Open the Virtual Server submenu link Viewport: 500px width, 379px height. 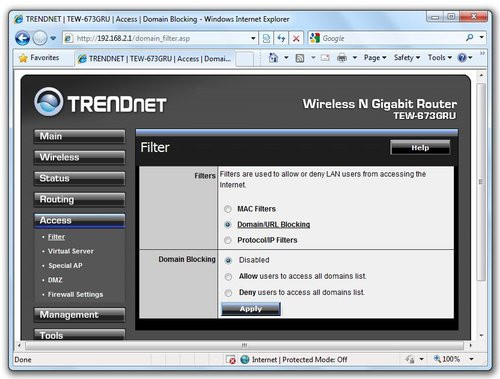(x=71, y=251)
